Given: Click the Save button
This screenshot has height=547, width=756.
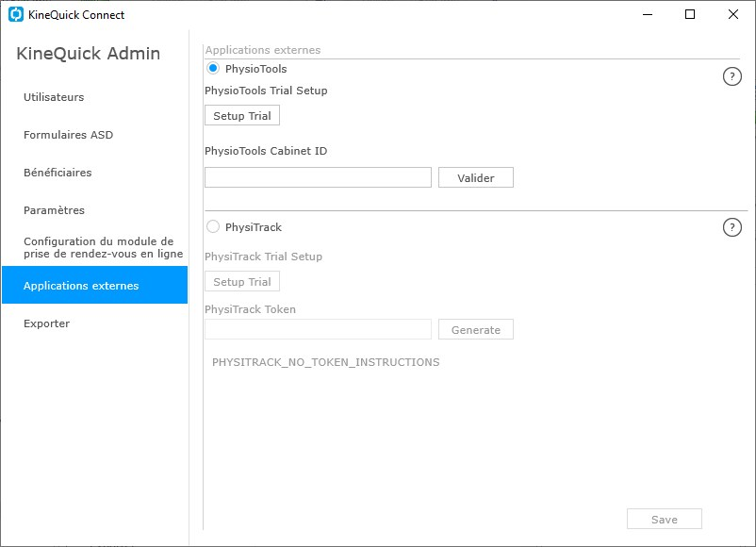Looking at the screenshot, I should (665, 519).
